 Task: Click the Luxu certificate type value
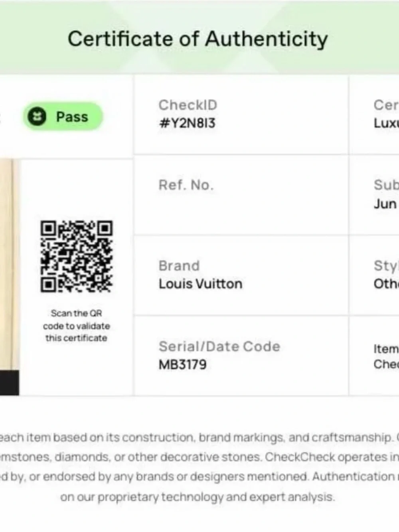pos(386,123)
